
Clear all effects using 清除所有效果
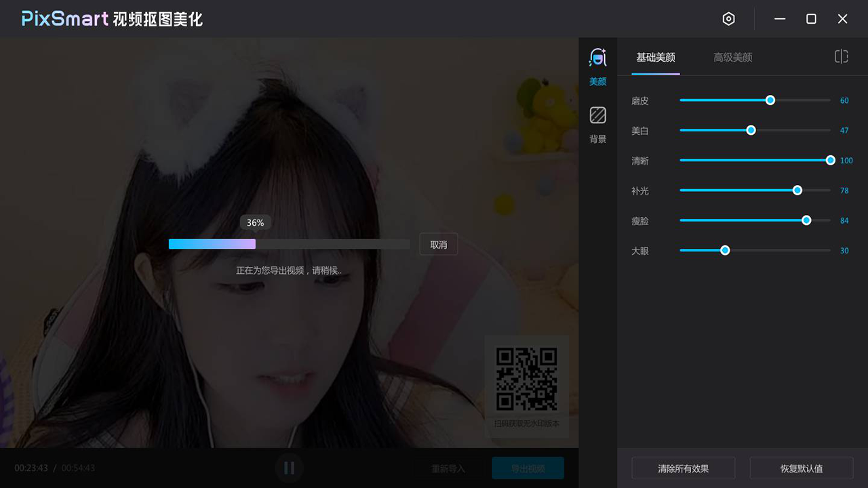click(x=684, y=468)
